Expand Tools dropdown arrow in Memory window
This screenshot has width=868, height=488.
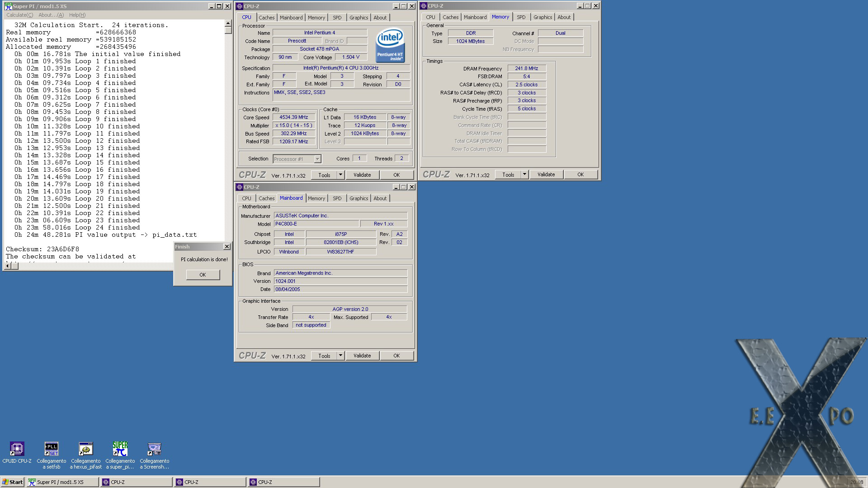tap(525, 174)
